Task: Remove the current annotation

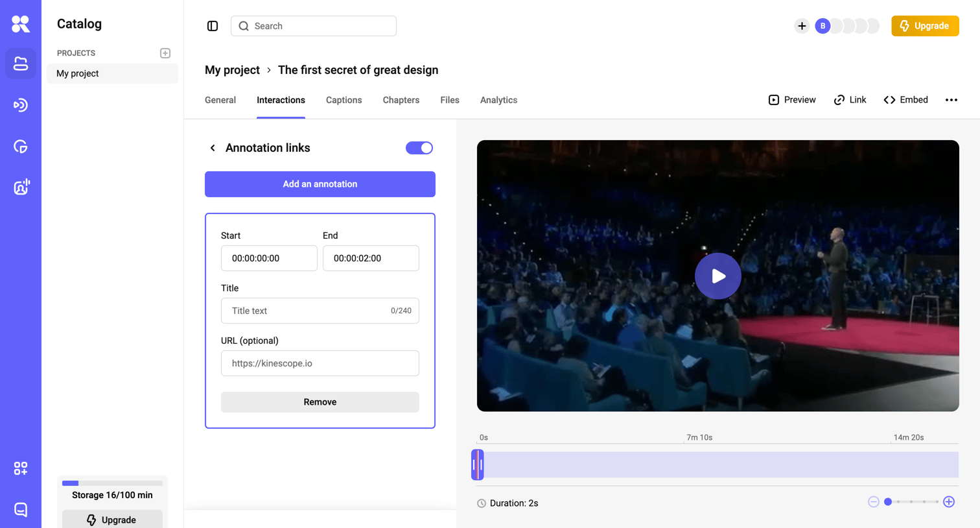Action: [320, 402]
